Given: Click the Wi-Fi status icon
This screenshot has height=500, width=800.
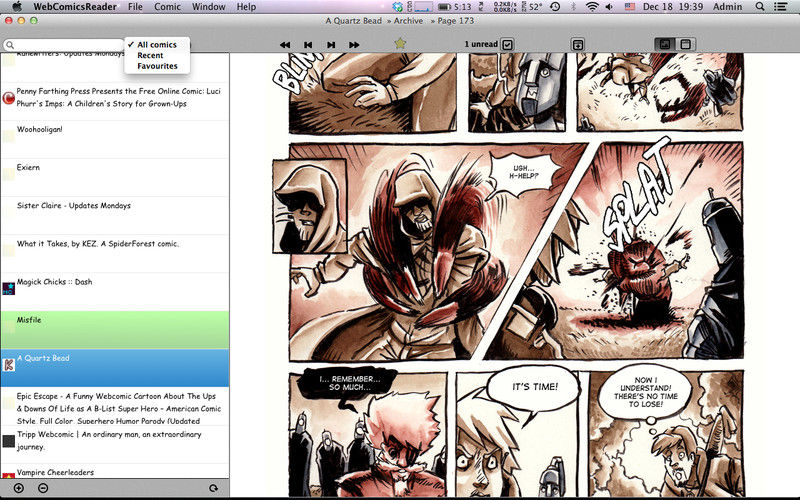Looking at the screenshot, I should click(x=592, y=7).
